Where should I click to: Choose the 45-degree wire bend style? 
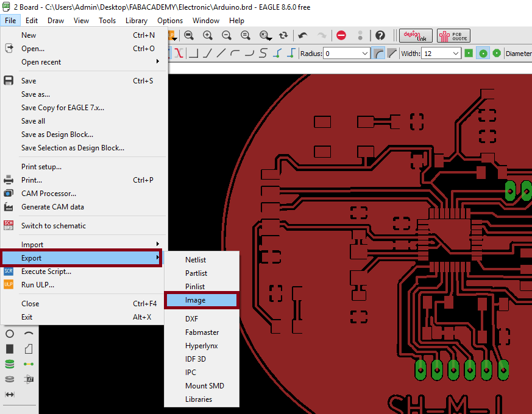pos(207,53)
